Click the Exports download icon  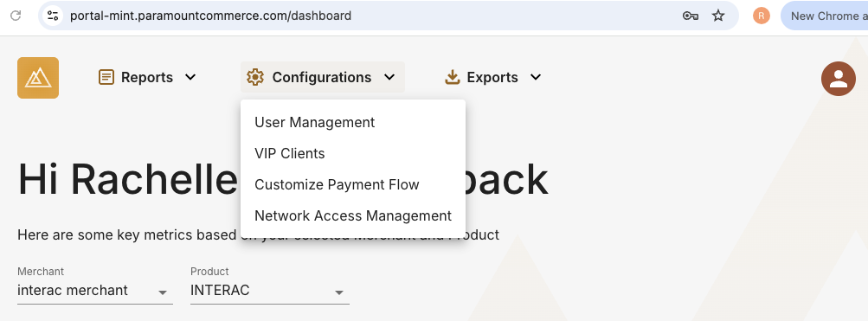[x=453, y=77]
